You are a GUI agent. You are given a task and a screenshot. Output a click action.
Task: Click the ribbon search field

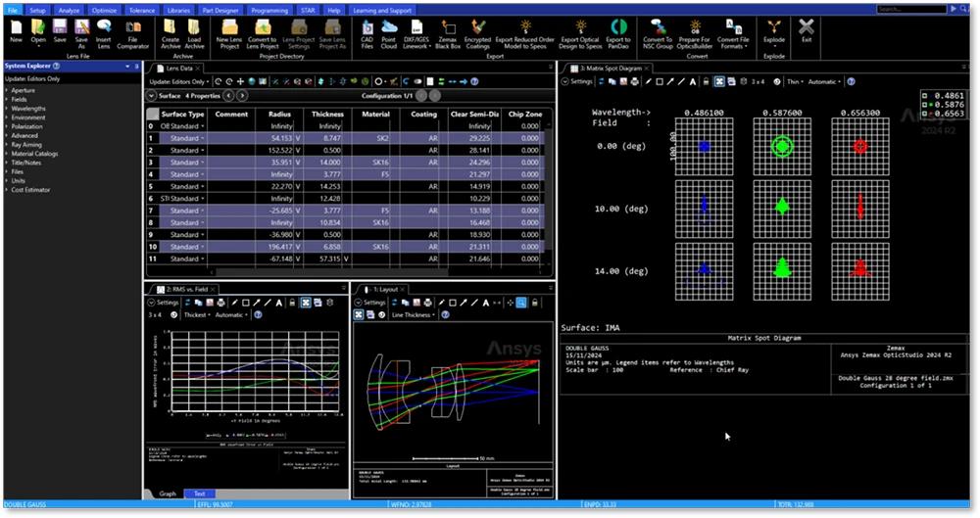911,10
